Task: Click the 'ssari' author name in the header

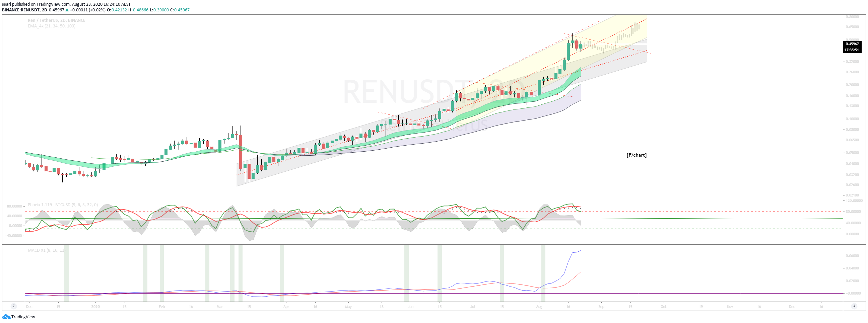Action: (x=6, y=4)
